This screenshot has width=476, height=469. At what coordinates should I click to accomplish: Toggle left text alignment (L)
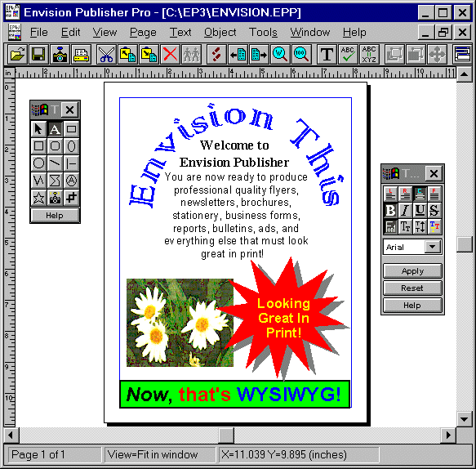tap(390, 194)
